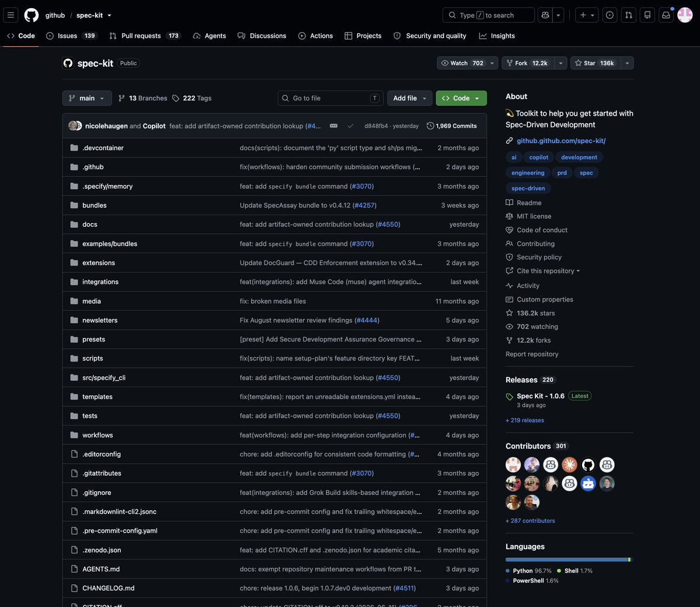Open the Activity link
The image size is (700, 607).
coord(523,286)
